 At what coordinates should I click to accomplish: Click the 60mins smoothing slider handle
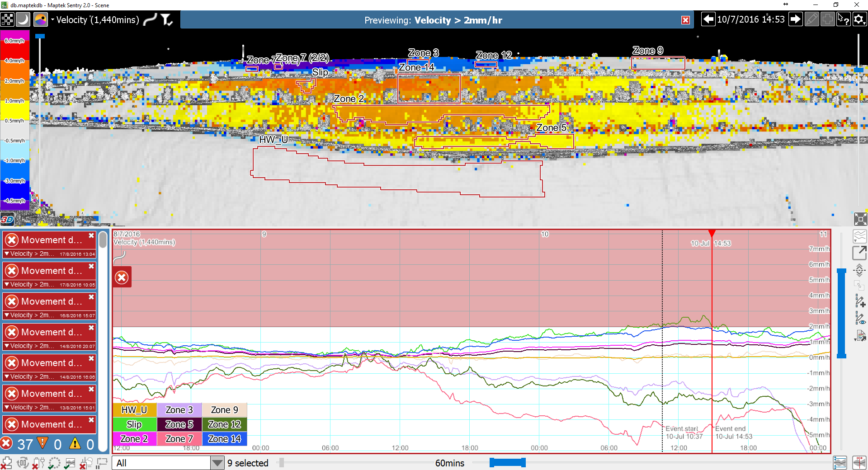pos(281,463)
